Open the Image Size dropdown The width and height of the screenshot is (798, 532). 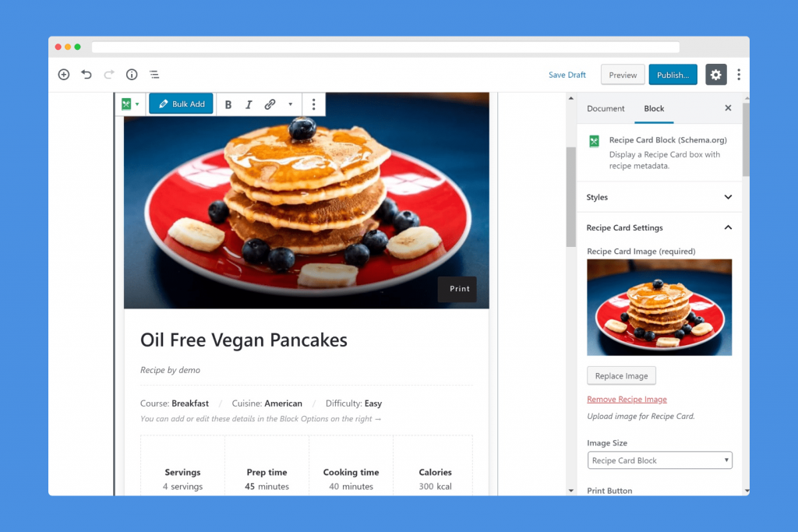click(x=659, y=460)
